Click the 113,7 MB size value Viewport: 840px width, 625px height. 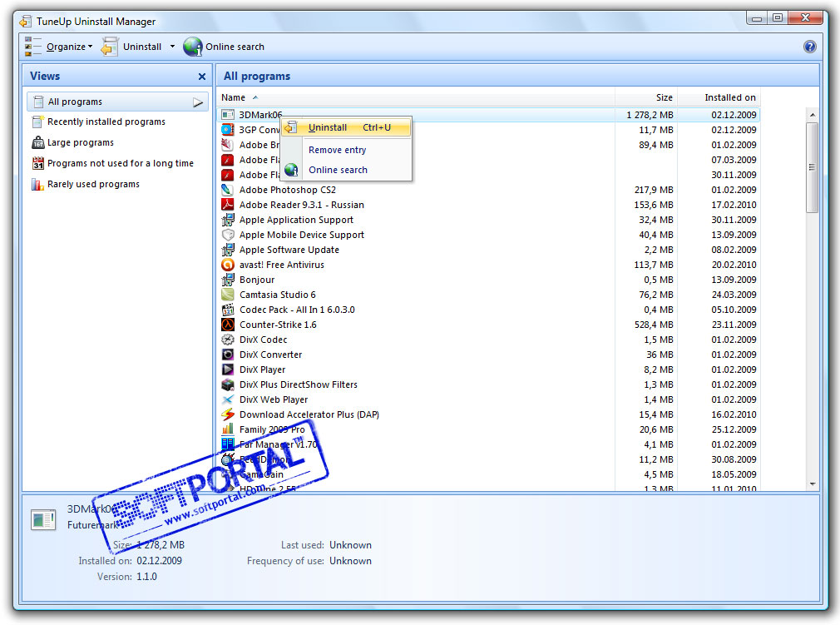click(x=654, y=265)
